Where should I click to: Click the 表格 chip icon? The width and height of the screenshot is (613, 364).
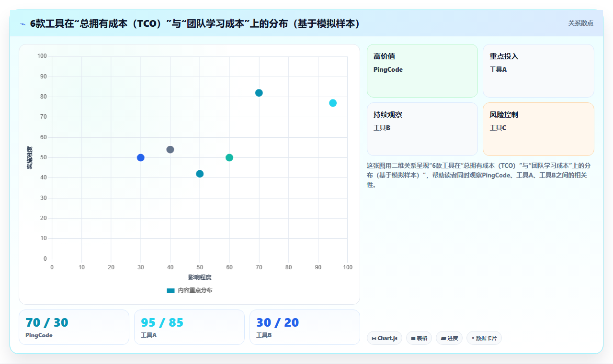413,338
